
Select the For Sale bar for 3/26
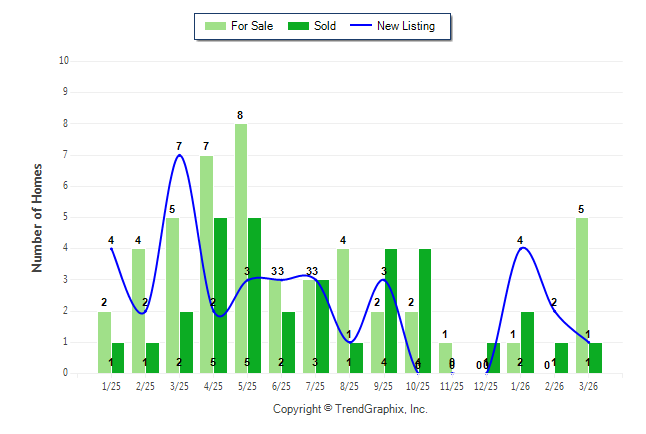(x=581, y=295)
